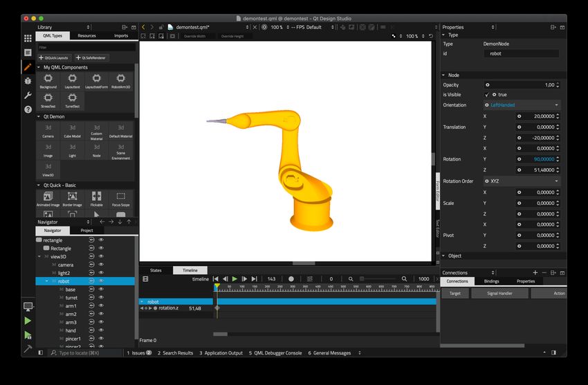The width and height of the screenshot is (588, 385).
Task: Toggle visibility eye for base item
Action: 101,289
